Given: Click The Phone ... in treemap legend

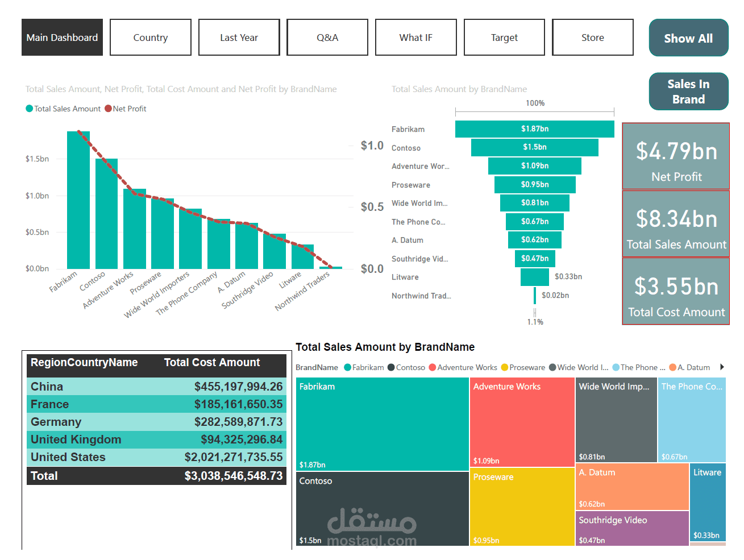Looking at the screenshot, I should pyautogui.click(x=639, y=367).
